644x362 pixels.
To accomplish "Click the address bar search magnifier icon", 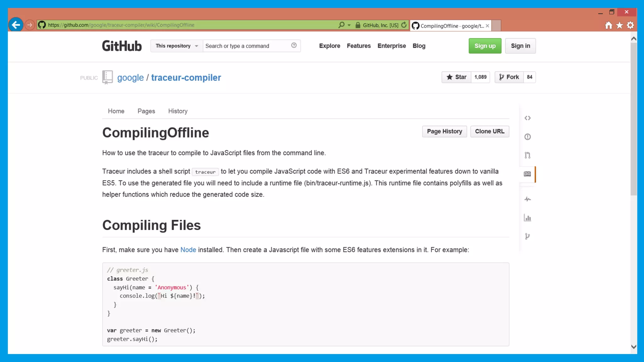I will 341,25.
